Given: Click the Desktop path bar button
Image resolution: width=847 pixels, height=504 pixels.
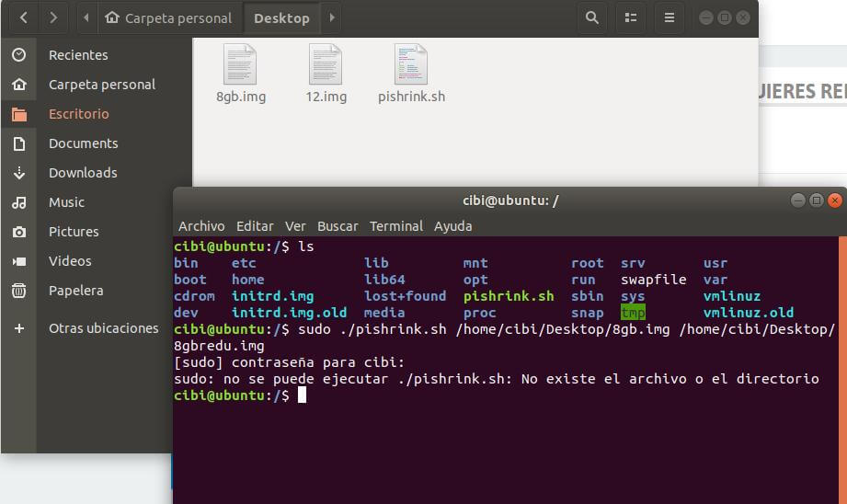Looking at the screenshot, I should [281, 17].
